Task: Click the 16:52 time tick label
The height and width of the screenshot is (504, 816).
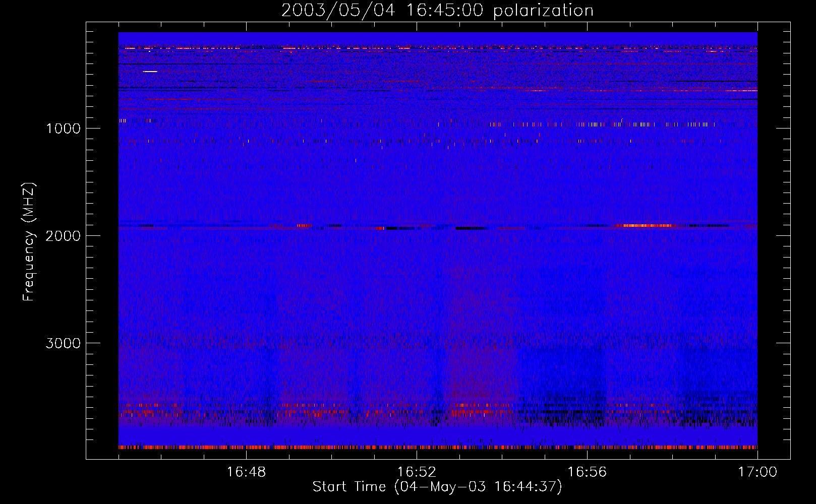Action: [x=417, y=472]
